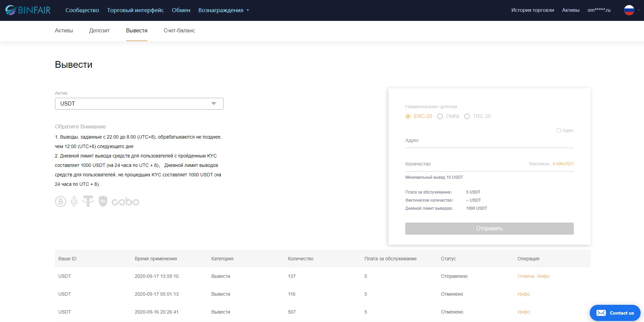This screenshot has height=322, width=644.
Task: Click Отмена link for the 137 USDT withdrawal
Action: pos(526,276)
